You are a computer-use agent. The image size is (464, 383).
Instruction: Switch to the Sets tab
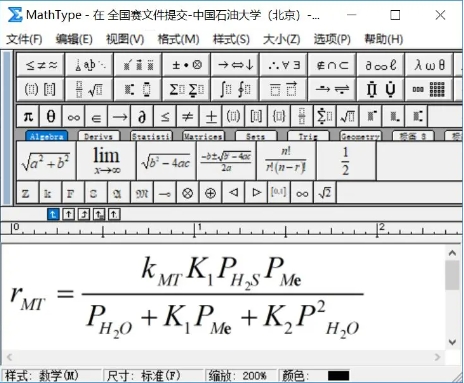pos(256,136)
